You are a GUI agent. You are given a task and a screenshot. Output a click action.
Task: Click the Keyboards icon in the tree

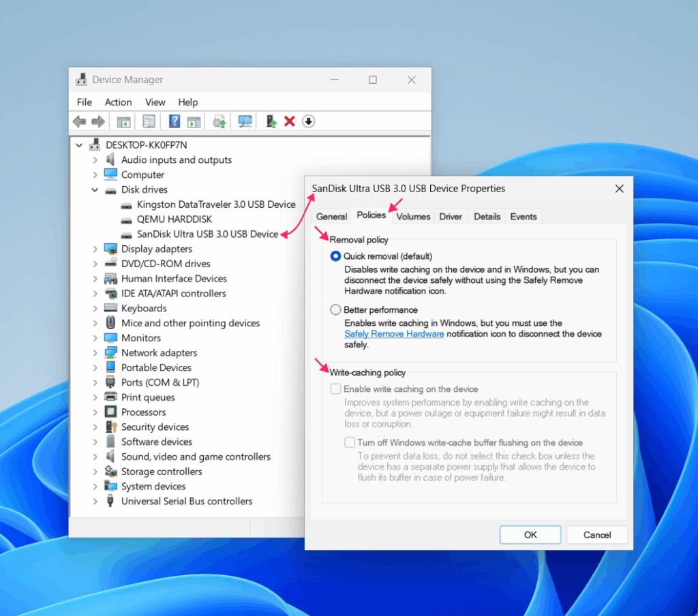click(x=110, y=307)
